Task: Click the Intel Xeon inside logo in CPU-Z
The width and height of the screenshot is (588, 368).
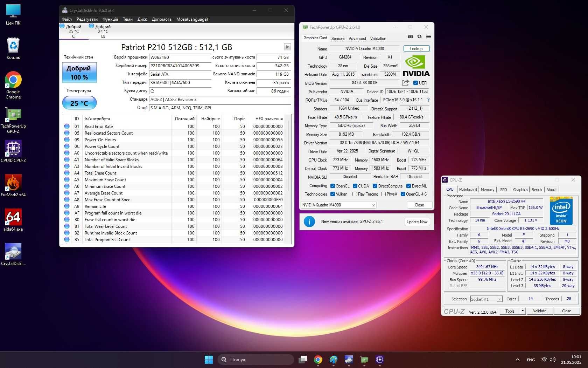Action: pos(561,211)
